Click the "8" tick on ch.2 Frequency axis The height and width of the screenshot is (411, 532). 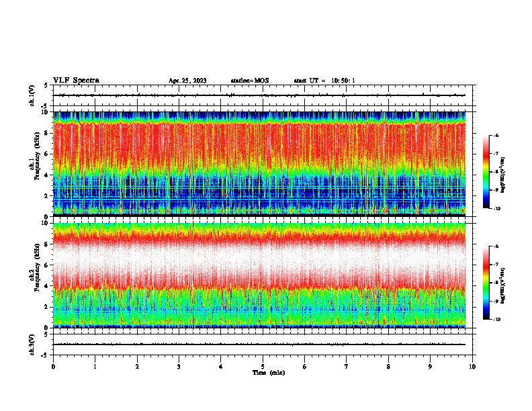coord(46,244)
